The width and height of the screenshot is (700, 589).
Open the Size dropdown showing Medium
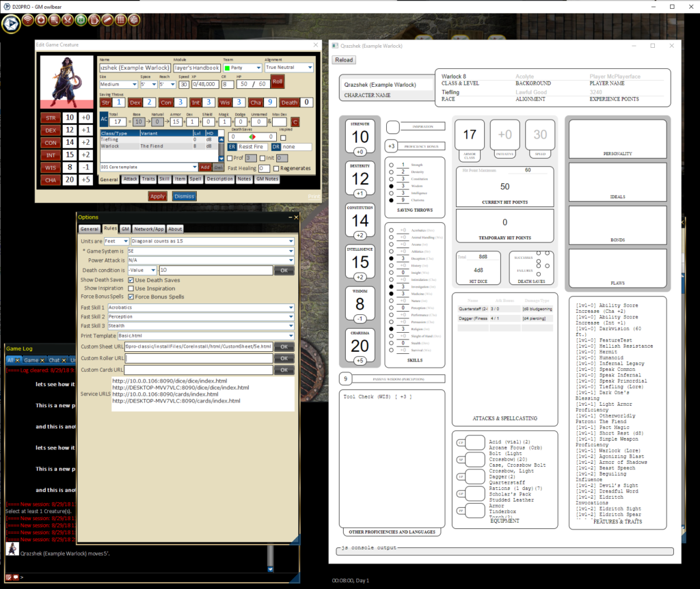click(118, 84)
